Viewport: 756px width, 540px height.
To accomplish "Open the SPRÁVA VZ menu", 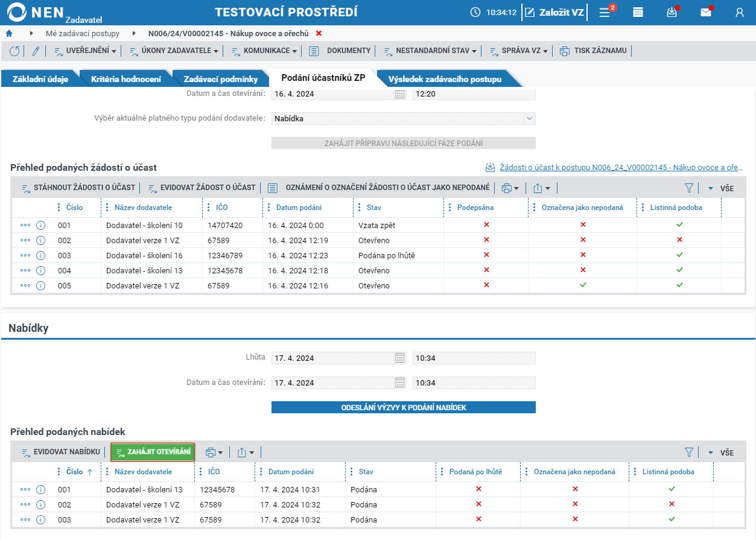I will pyautogui.click(x=518, y=51).
